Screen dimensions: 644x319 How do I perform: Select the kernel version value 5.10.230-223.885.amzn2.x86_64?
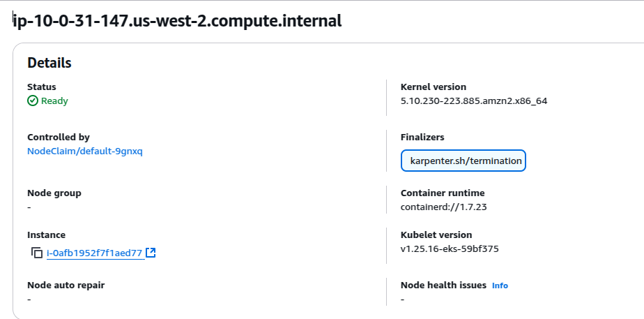[x=474, y=101]
